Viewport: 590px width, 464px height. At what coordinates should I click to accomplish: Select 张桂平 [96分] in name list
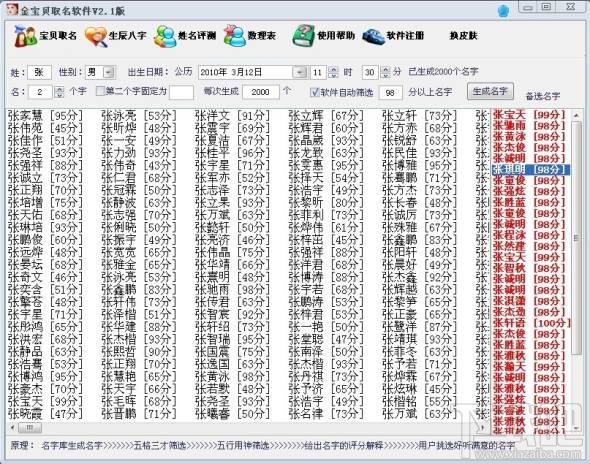[x=232, y=153]
